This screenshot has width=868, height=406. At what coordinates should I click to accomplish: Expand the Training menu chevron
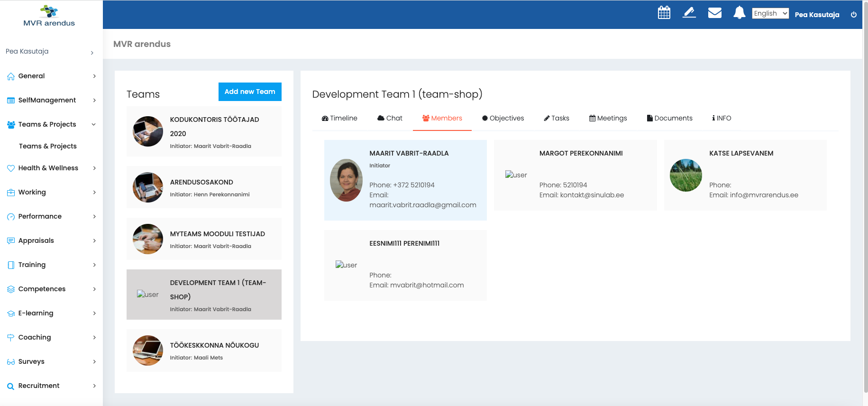[x=94, y=265]
